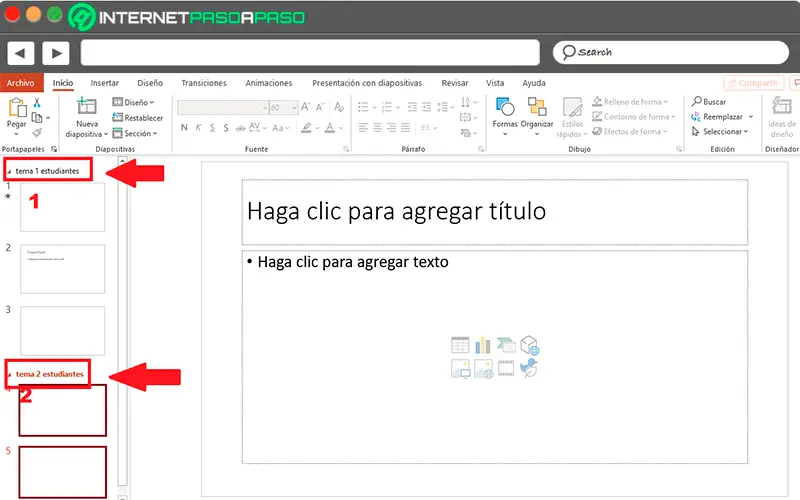The image size is (800, 500).
Task: Switch to the Revisar tab
Action: [x=455, y=83]
